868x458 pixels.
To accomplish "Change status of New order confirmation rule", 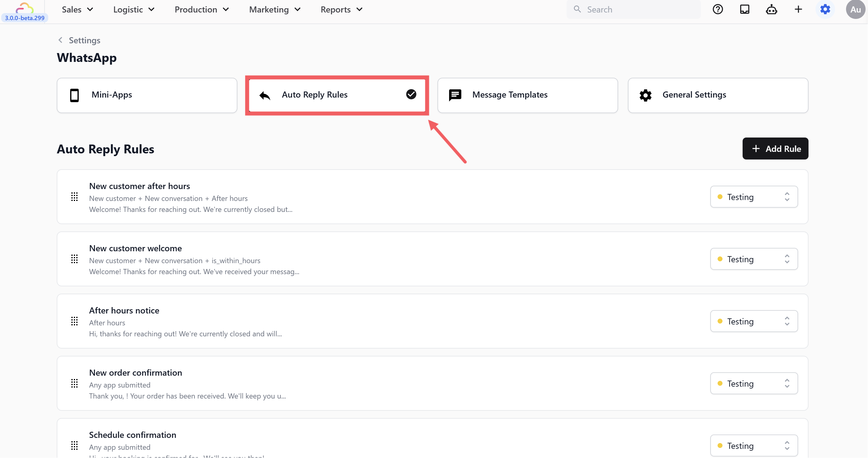I will click(754, 384).
